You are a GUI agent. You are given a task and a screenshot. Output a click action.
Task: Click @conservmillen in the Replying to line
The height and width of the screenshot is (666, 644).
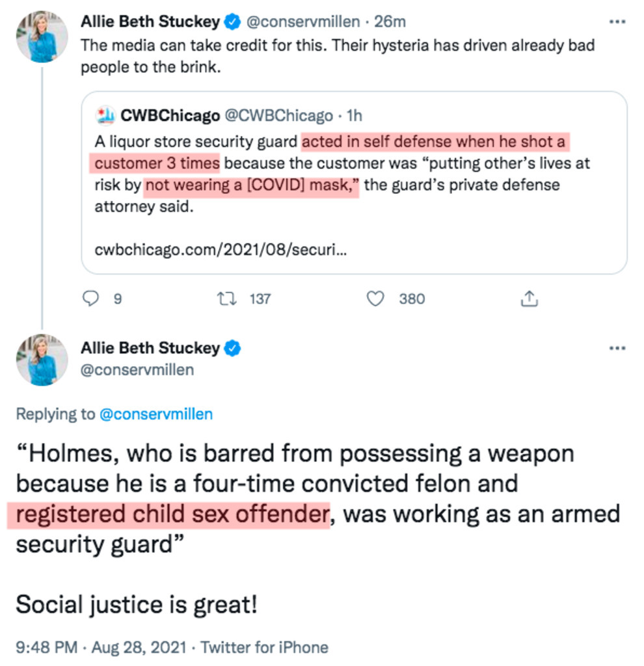155,414
